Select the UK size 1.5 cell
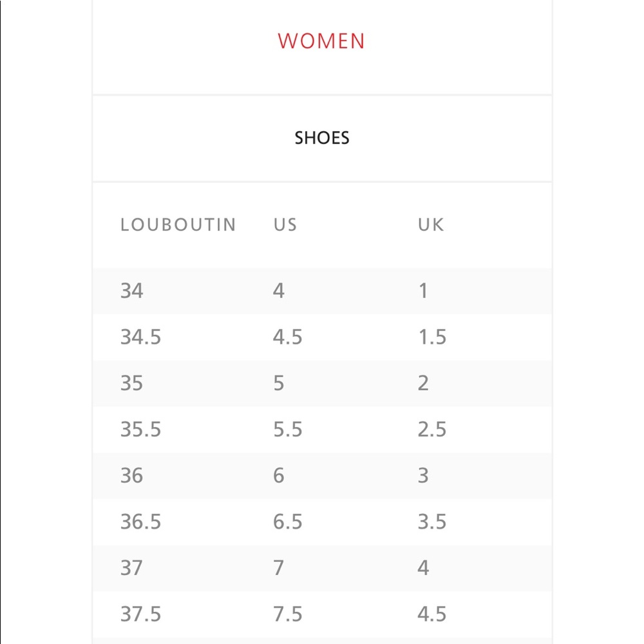The height and width of the screenshot is (644, 644). tap(433, 337)
